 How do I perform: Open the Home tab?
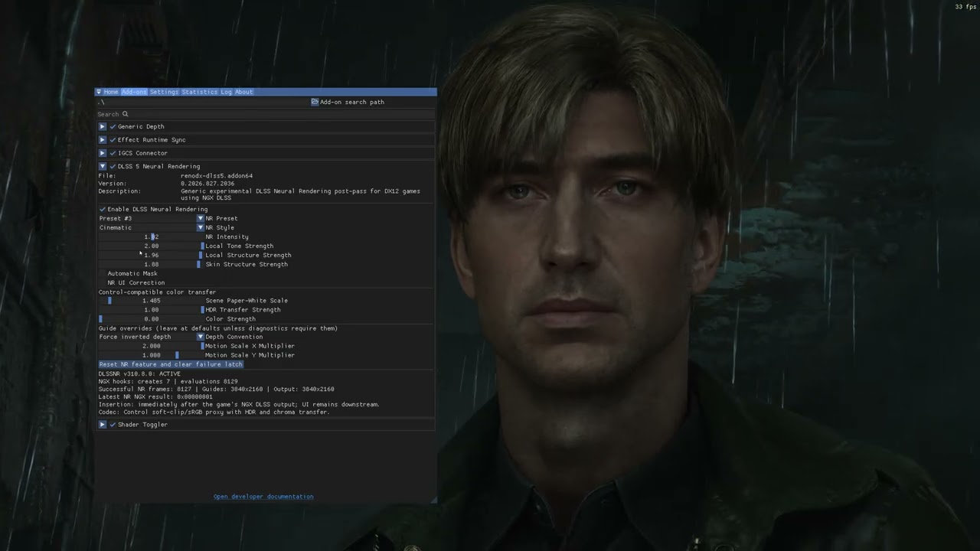point(111,92)
